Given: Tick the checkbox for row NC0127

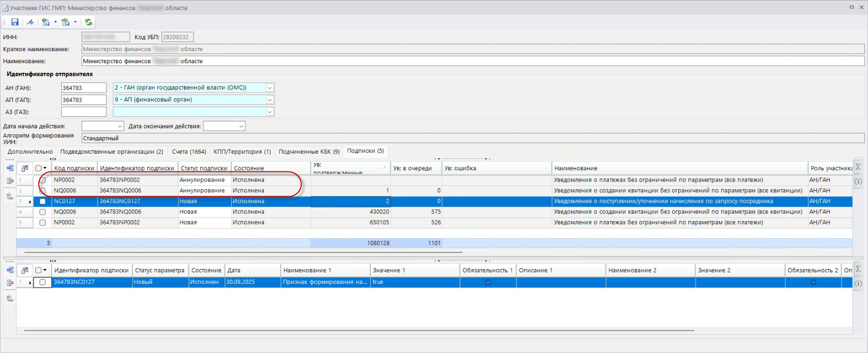Looking at the screenshot, I should (42, 201).
